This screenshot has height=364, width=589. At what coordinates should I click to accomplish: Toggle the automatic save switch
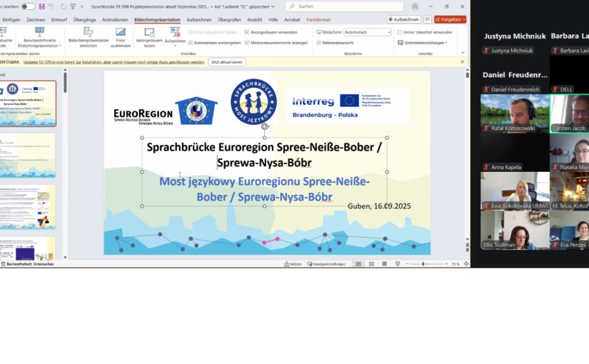click(x=27, y=6)
